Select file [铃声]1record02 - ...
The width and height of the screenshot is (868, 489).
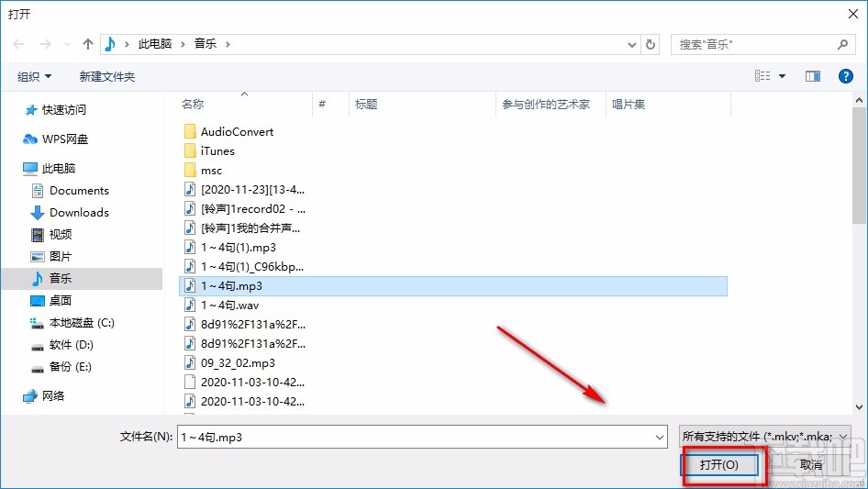(253, 209)
